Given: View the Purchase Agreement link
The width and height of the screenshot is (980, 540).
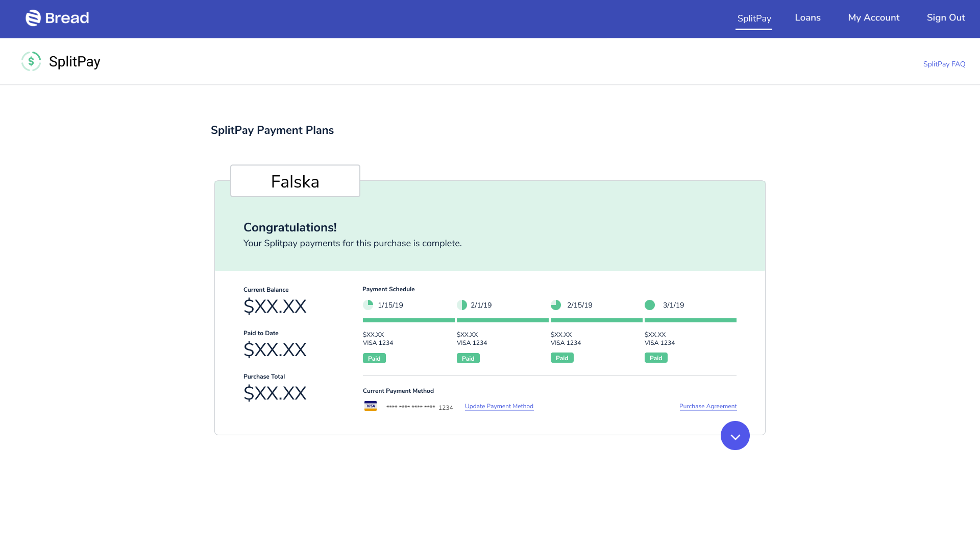Looking at the screenshot, I should (708, 406).
